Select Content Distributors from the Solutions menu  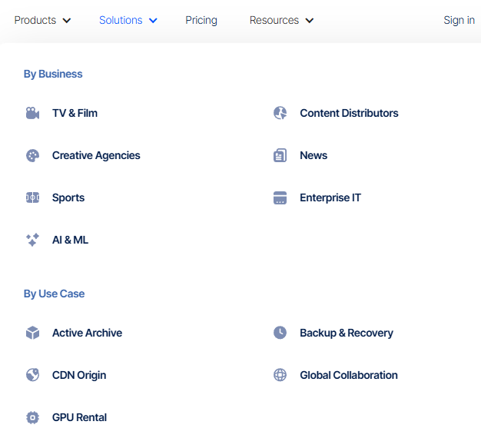point(349,113)
